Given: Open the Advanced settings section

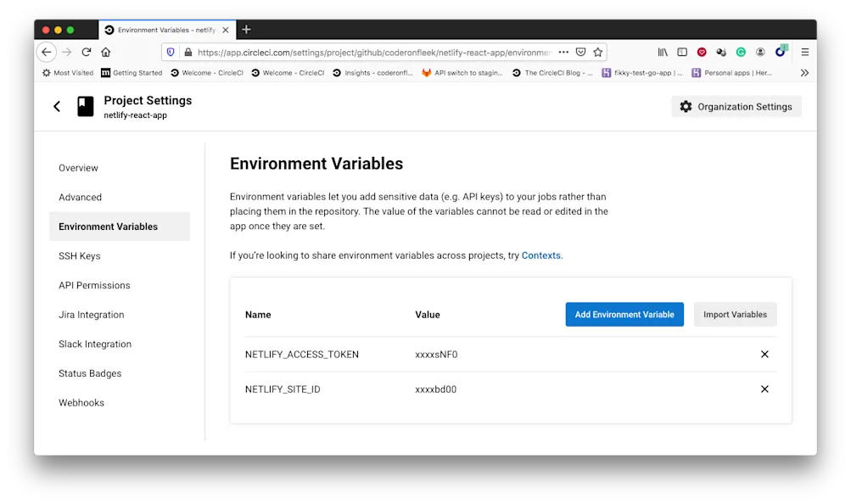Looking at the screenshot, I should [x=80, y=197].
